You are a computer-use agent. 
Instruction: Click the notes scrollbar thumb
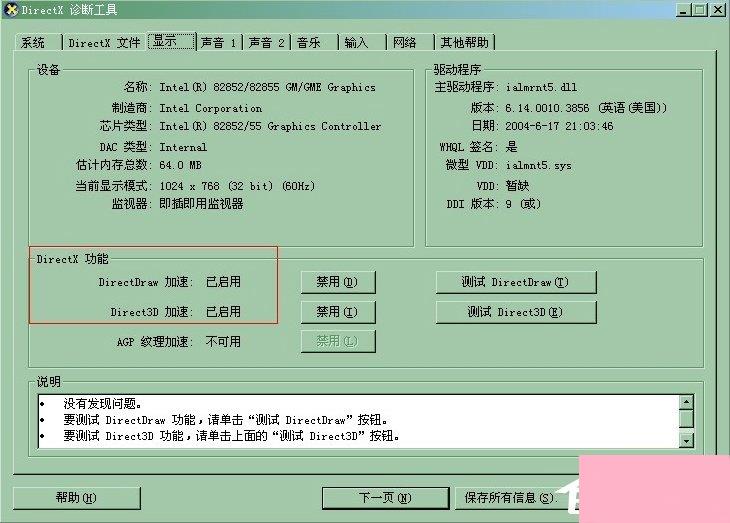[687, 418]
